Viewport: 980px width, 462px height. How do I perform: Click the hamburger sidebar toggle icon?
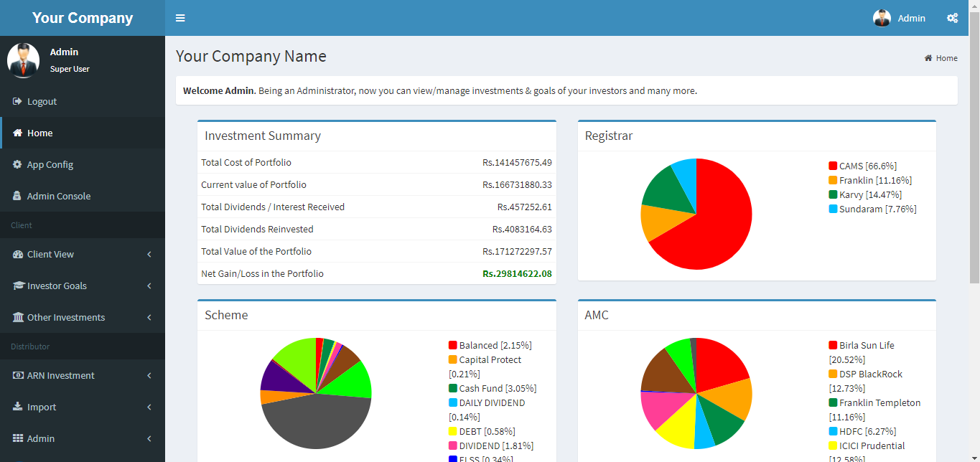pyautogui.click(x=180, y=18)
